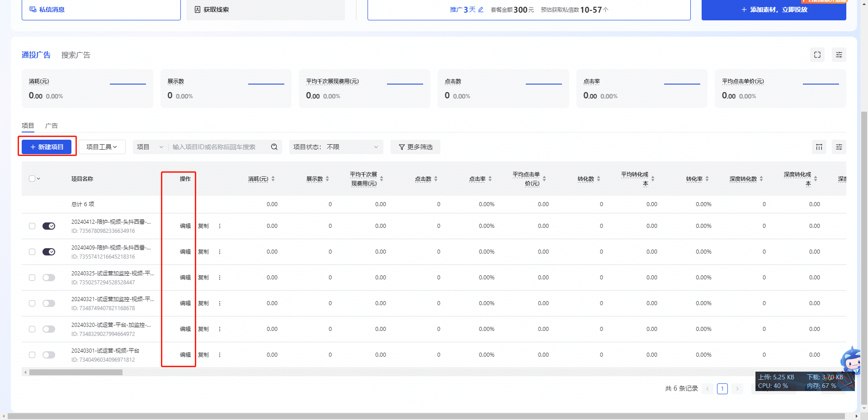Check the box for project 20240412

[x=32, y=226]
